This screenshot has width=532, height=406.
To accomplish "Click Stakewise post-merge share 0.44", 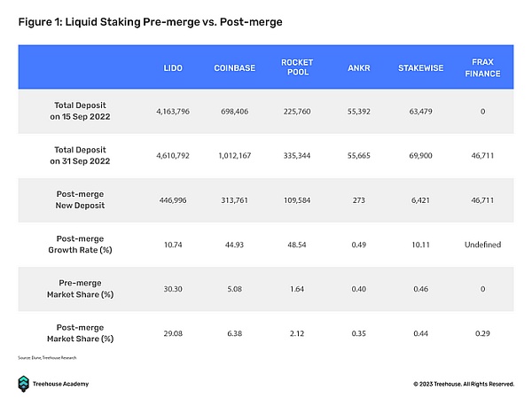I will pyautogui.click(x=420, y=333).
